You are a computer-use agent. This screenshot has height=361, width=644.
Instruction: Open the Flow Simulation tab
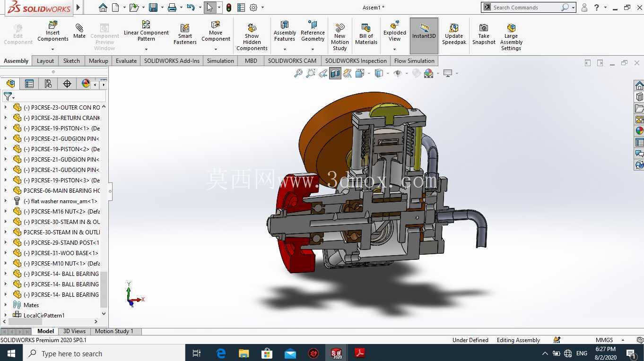414,60
